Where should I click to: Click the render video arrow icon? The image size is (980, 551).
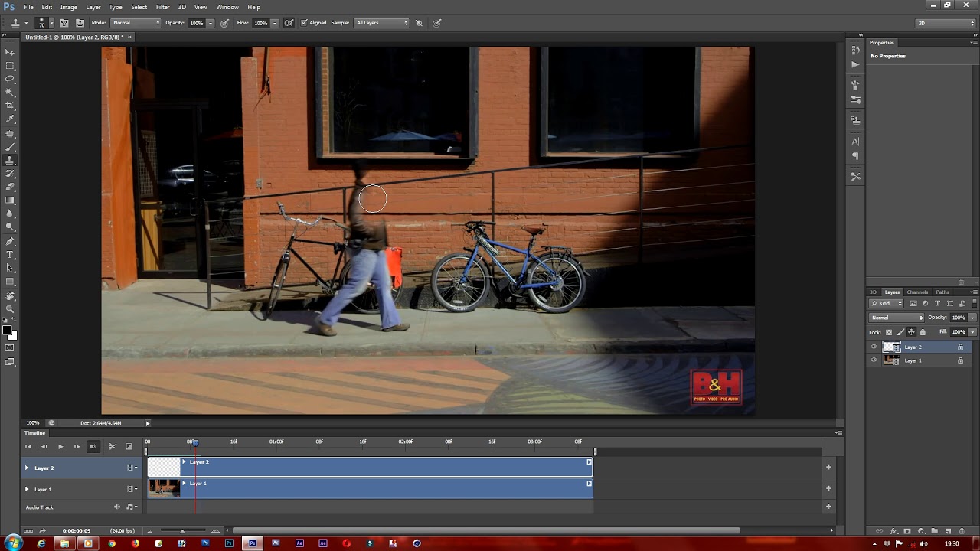pyautogui.click(x=43, y=530)
